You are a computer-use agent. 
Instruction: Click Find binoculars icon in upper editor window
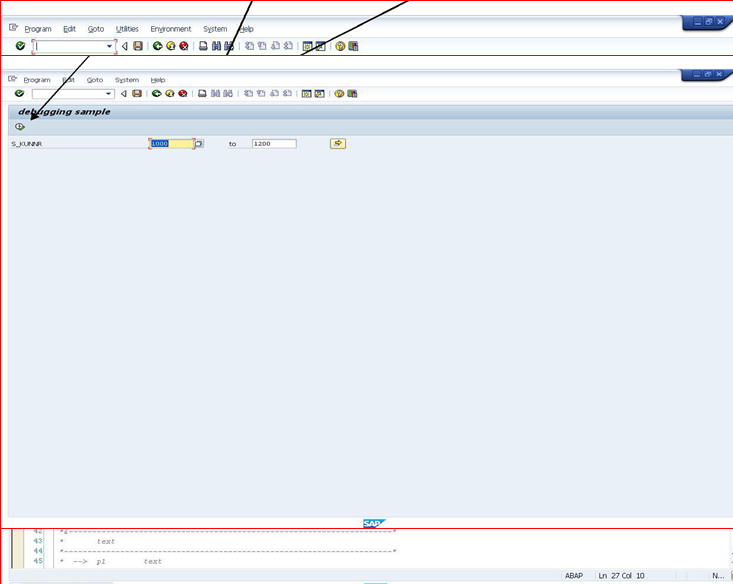(x=216, y=46)
